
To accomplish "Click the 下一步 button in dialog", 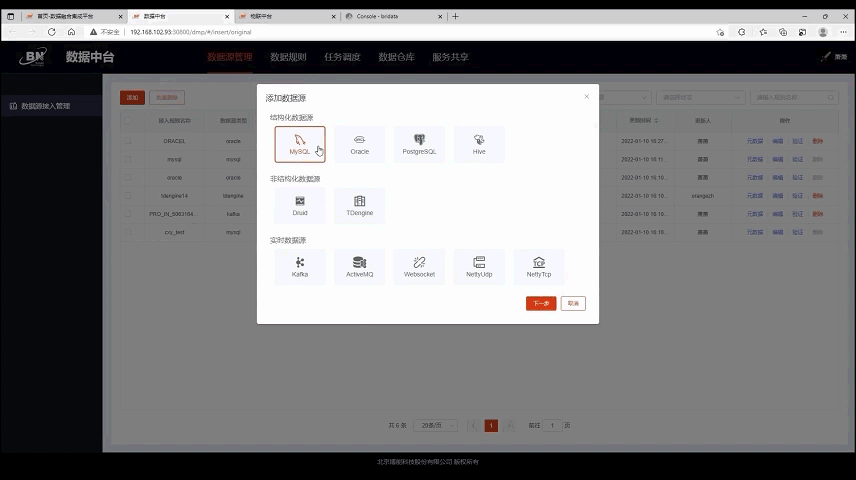I will (540, 303).
